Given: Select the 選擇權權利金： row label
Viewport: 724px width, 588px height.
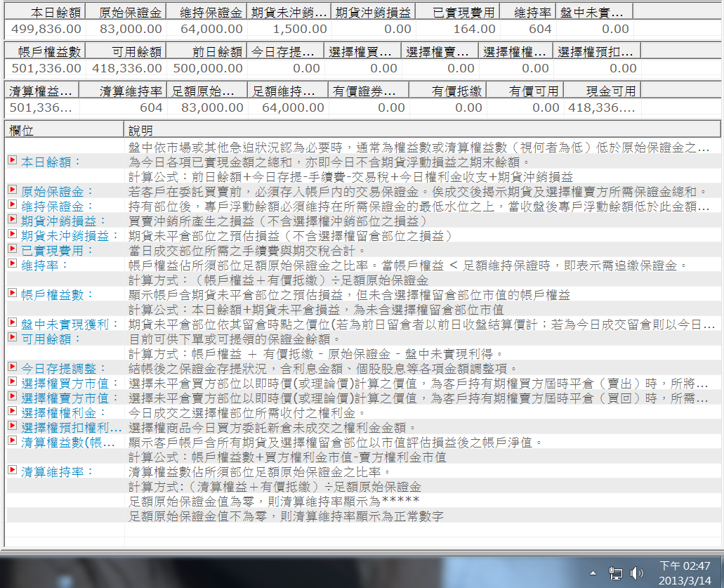Looking at the screenshot, I should (x=64, y=413).
